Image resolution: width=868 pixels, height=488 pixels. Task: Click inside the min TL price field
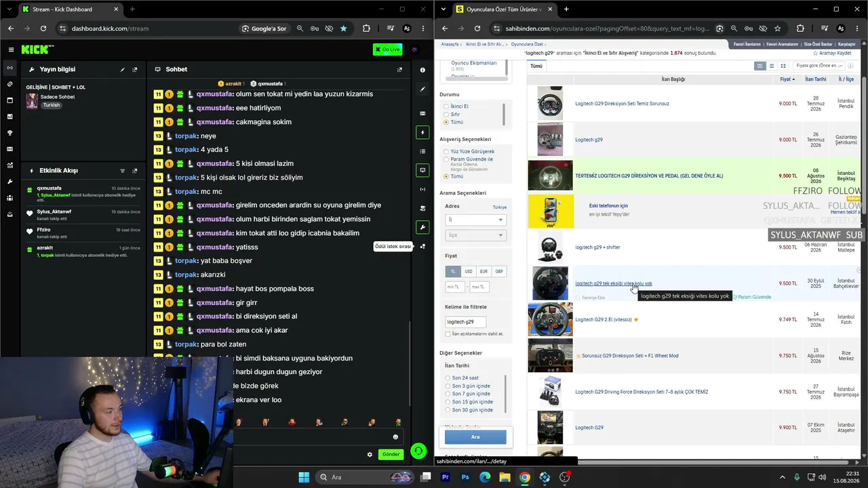[454, 287]
